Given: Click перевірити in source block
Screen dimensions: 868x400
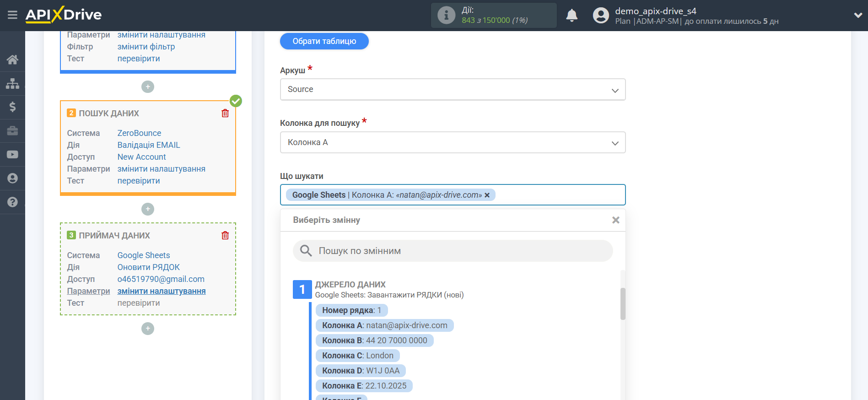Looking at the screenshot, I should 139,59.
